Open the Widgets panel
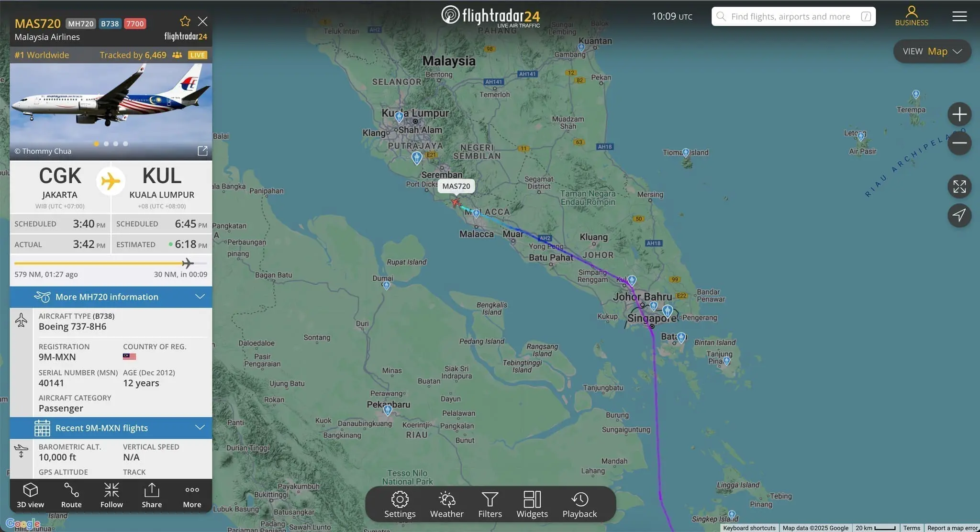Viewport: 980px width, 532px height. [x=532, y=504]
